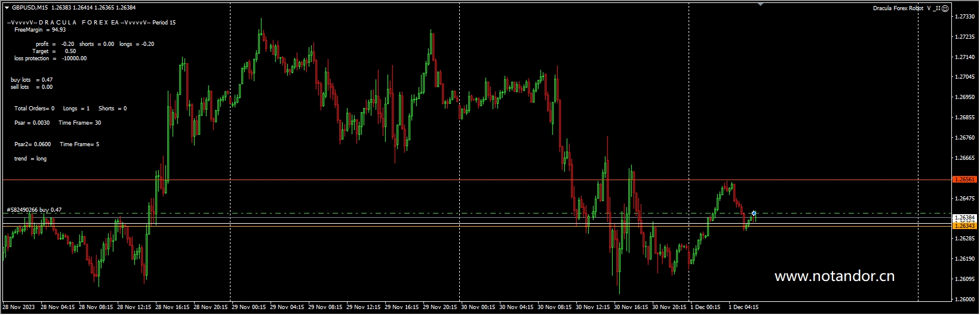Screen dimensions: 980x315
Task: Click the 1 Dec 04:15 time axis label
Action: tap(744, 307)
